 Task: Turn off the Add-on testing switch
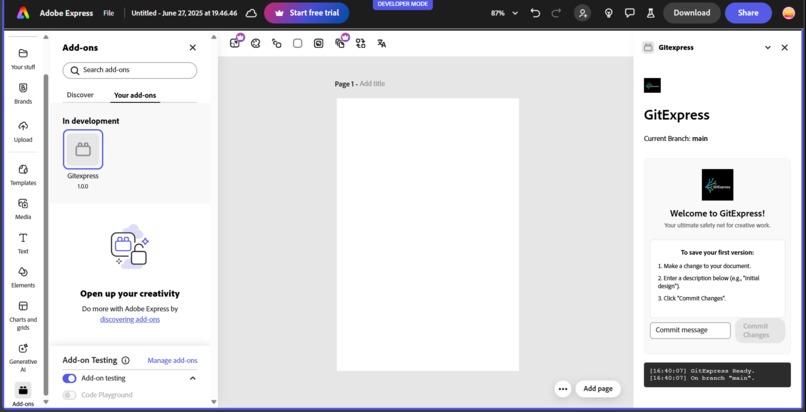coord(69,378)
